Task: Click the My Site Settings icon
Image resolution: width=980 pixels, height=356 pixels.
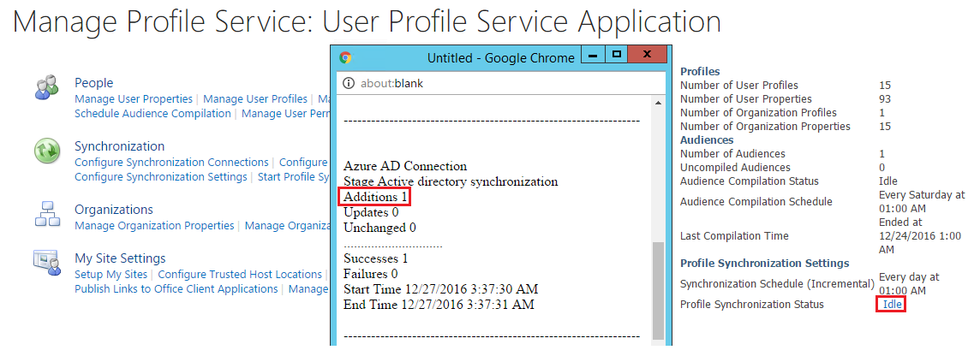Action: pyautogui.click(x=47, y=263)
